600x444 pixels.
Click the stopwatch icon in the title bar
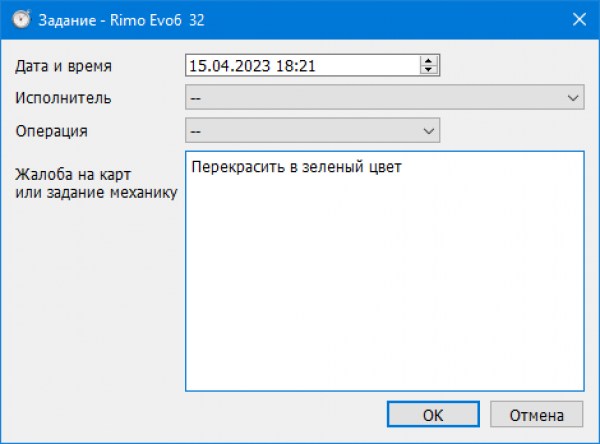[19, 18]
